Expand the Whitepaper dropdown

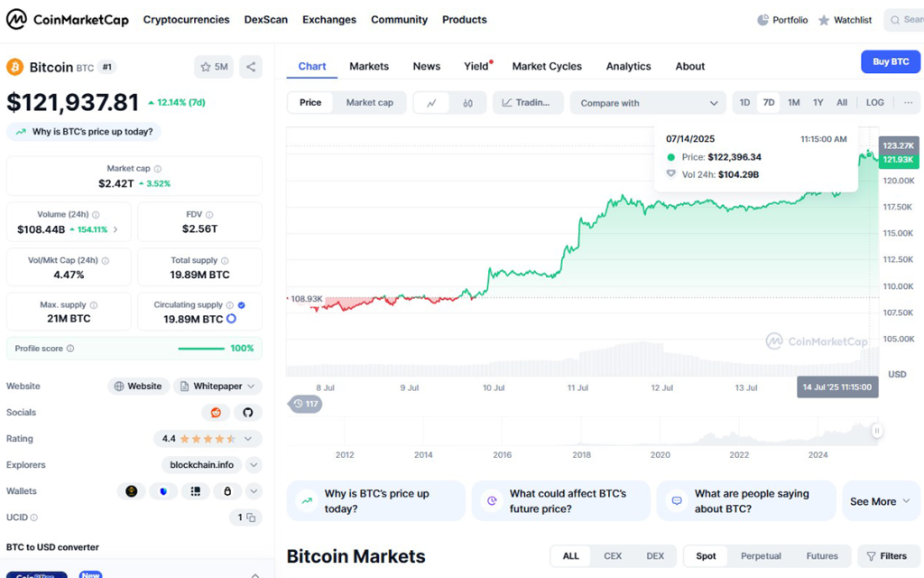[251, 387]
